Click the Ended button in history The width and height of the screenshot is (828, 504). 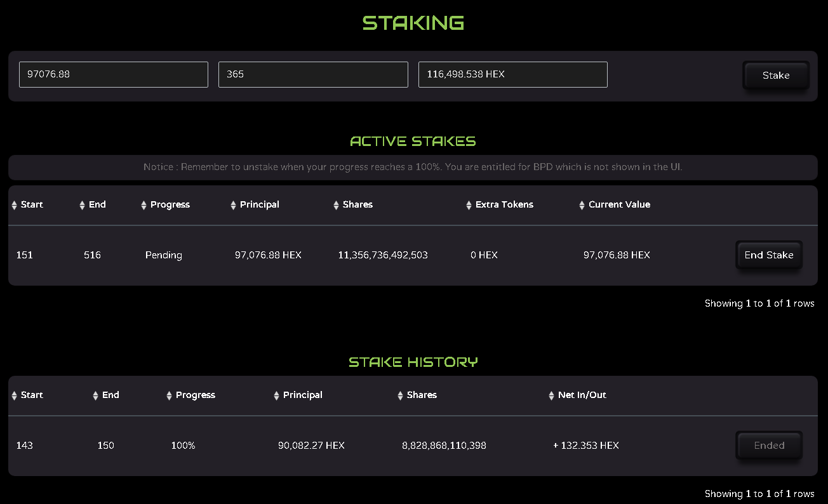[769, 446]
